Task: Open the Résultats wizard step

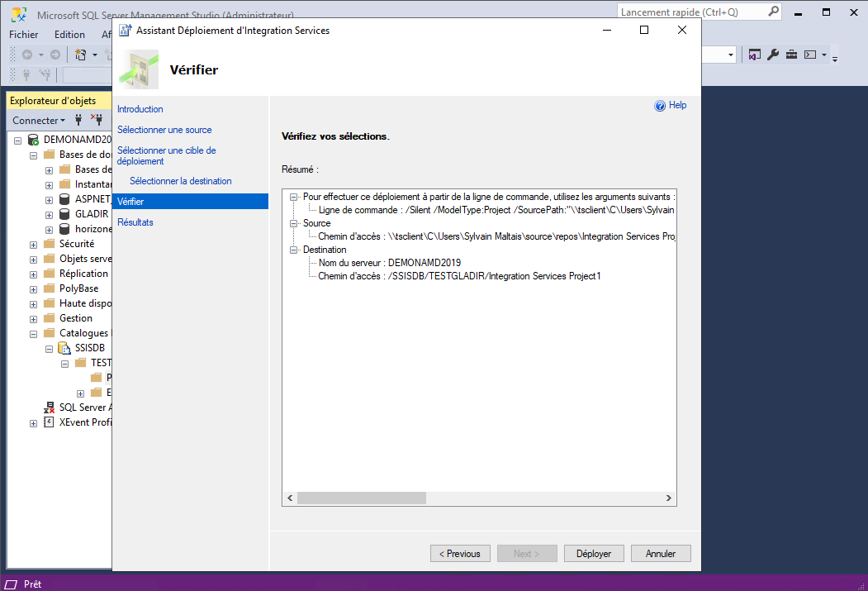Action: (135, 222)
